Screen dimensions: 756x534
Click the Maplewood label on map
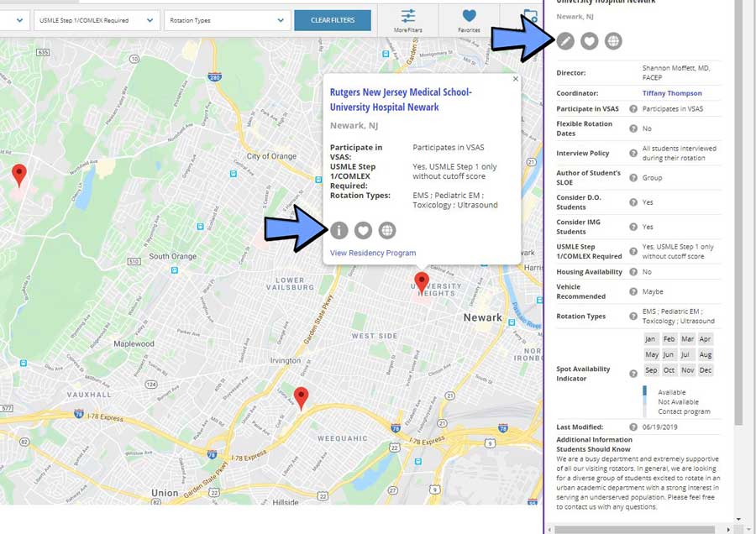[x=134, y=344]
